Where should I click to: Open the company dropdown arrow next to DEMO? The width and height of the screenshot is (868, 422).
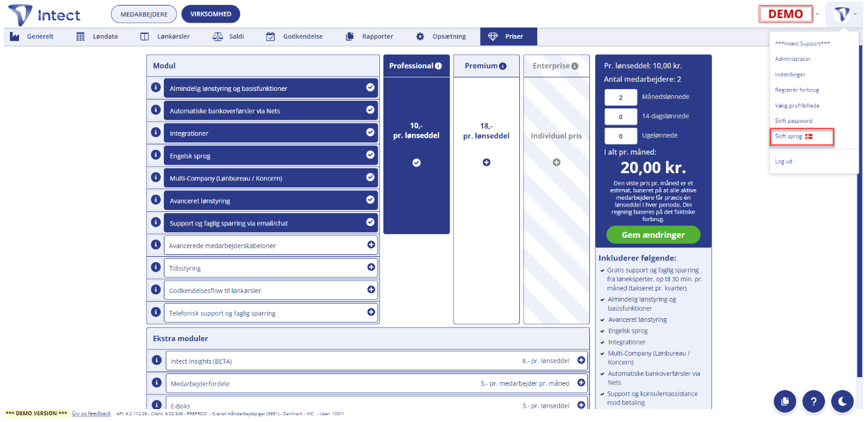(817, 14)
